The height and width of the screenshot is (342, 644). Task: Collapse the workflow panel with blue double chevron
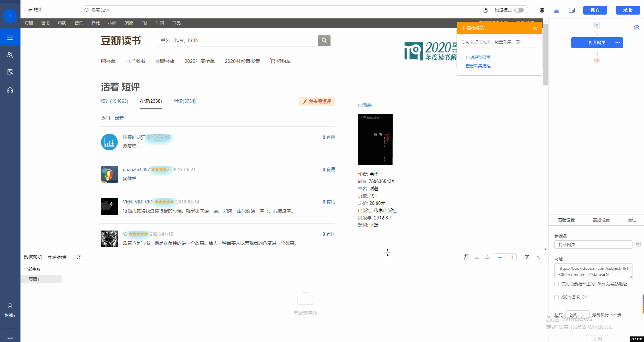coord(637,27)
